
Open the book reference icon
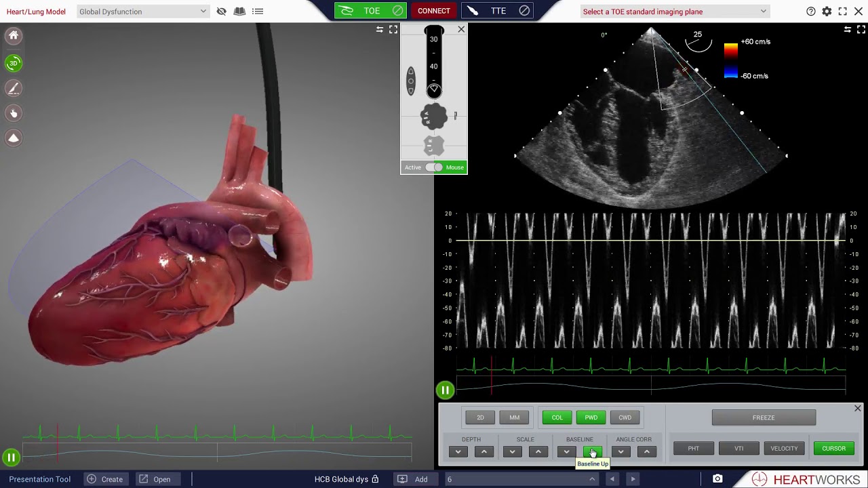[x=239, y=12]
